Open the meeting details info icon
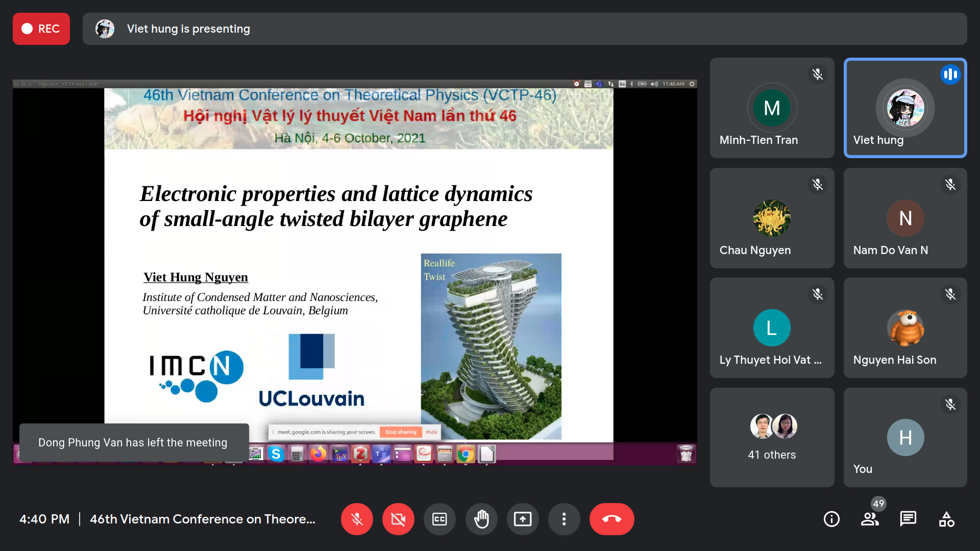The image size is (980, 551). pyautogui.click(x=831, y=519)
